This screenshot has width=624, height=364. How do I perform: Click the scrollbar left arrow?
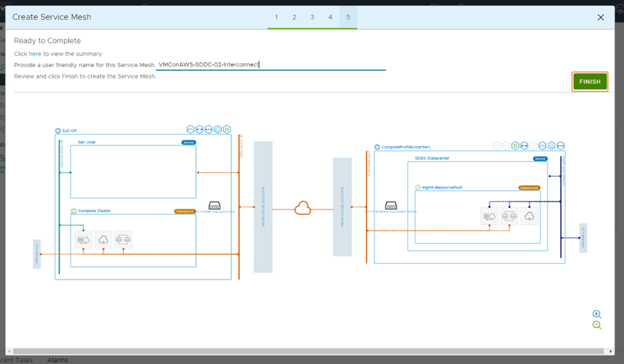point(10,351)
